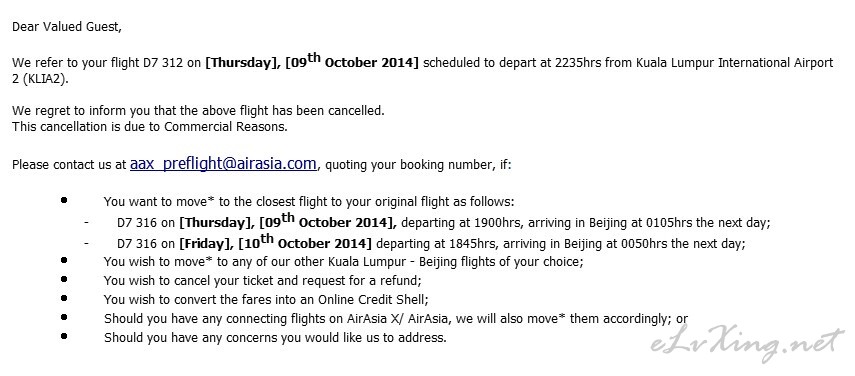This screenshot has width=855, height=376.
Task: Click the '(KLIA2)' text
Action: point(46,78)
